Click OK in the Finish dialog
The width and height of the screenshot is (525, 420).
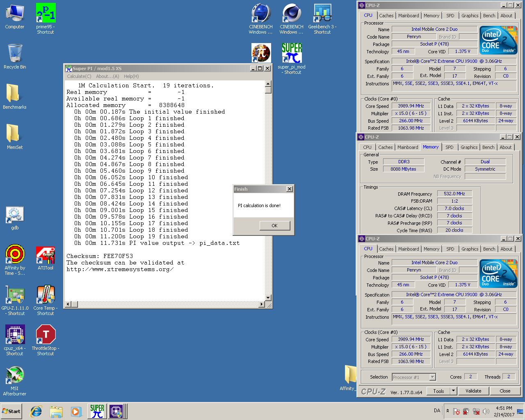274,226
